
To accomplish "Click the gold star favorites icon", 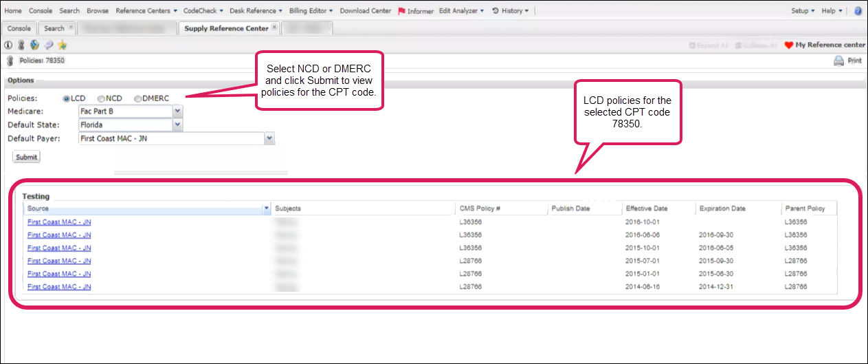I will point(63,45).
